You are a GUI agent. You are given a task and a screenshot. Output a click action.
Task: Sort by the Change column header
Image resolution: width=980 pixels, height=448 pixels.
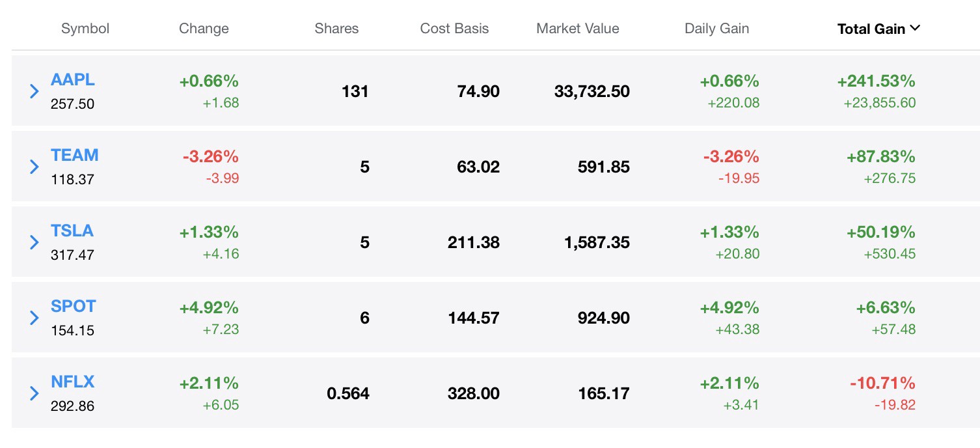point(204,29)
